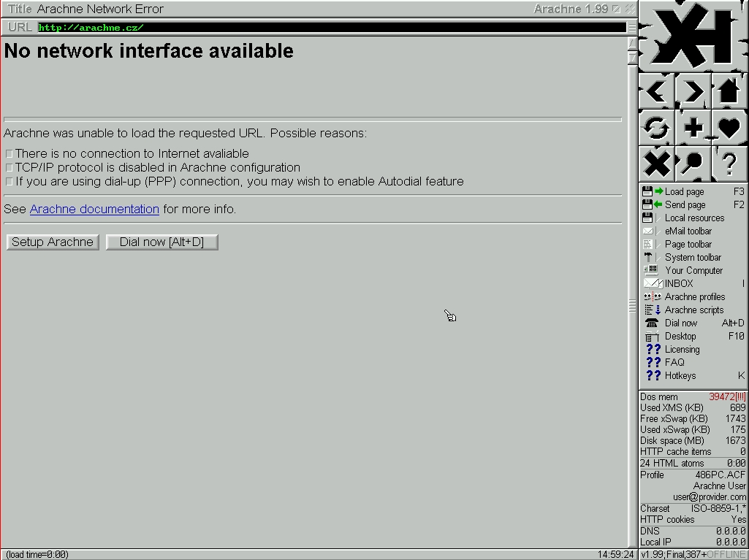Follow the Arachne documentation link

[94, 209]
